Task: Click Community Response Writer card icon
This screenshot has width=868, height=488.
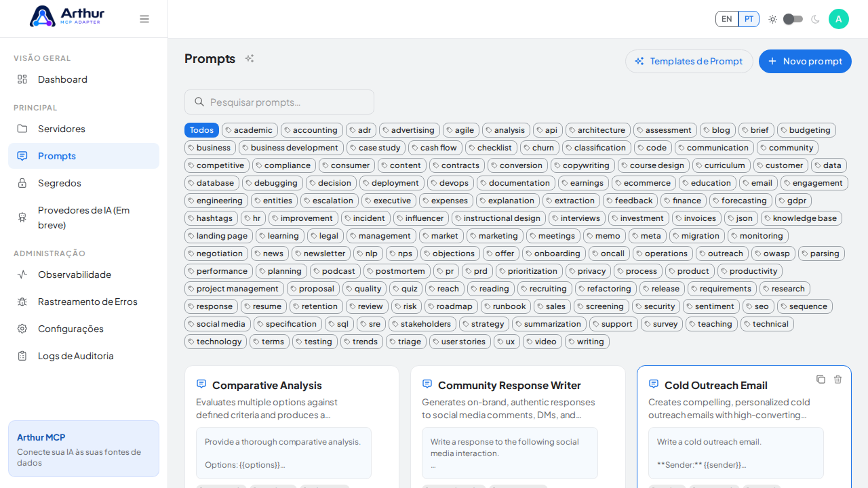Action: click(x=427, y=384)
